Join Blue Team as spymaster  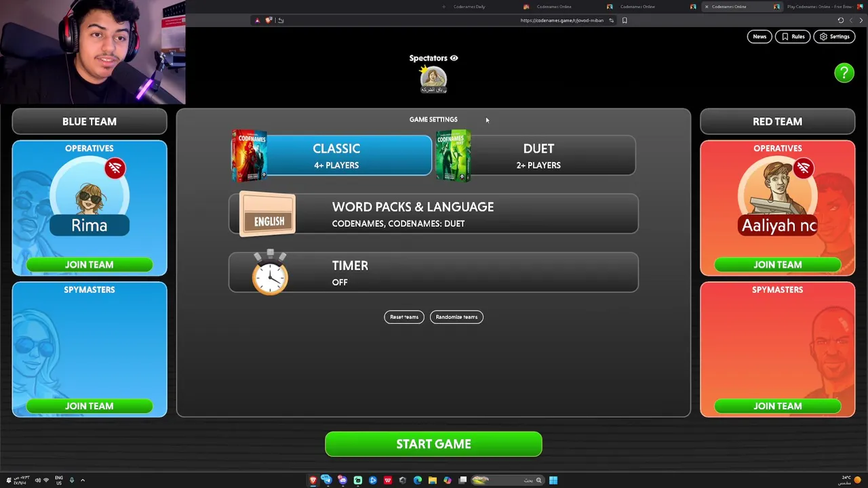tap(90, 406)
